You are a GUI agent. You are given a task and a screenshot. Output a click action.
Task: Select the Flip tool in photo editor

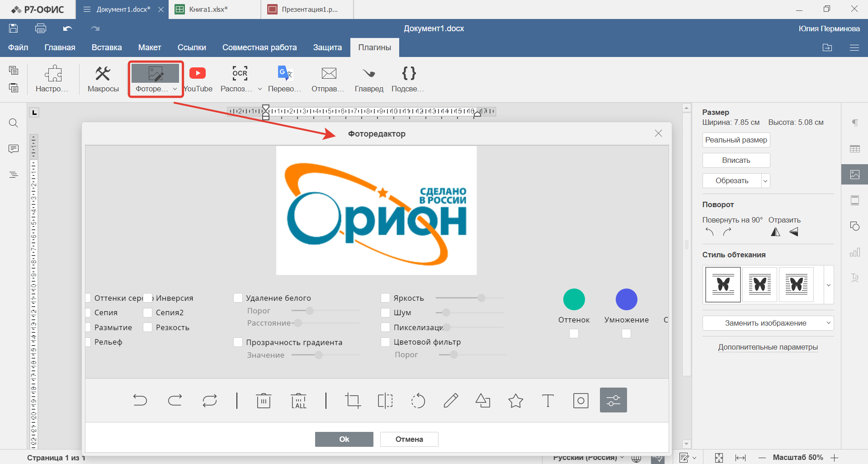pyautogui.click(x=385, y=400)
